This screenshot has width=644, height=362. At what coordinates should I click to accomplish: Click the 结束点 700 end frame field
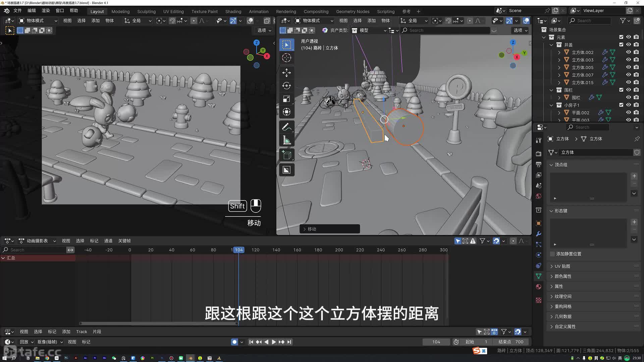[511, 342]
